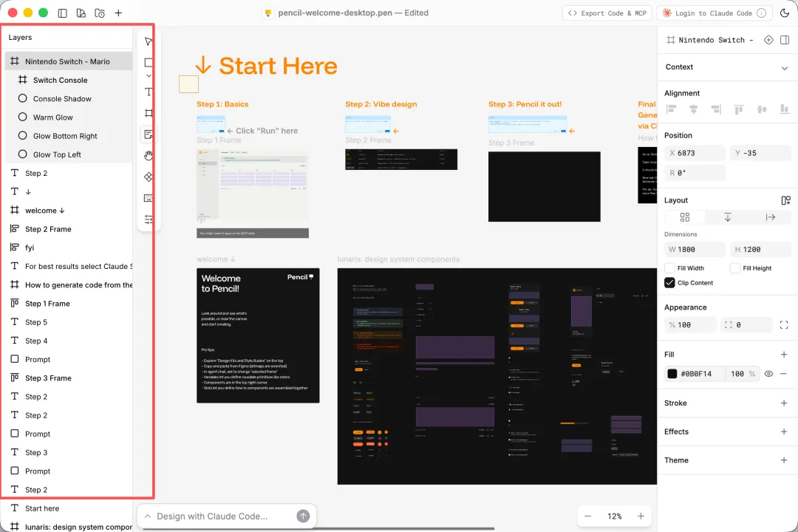Click the fill color swatch #0B0F14
Image resolution: width=798 pixels, height=532 pixels.
[672, 374]
